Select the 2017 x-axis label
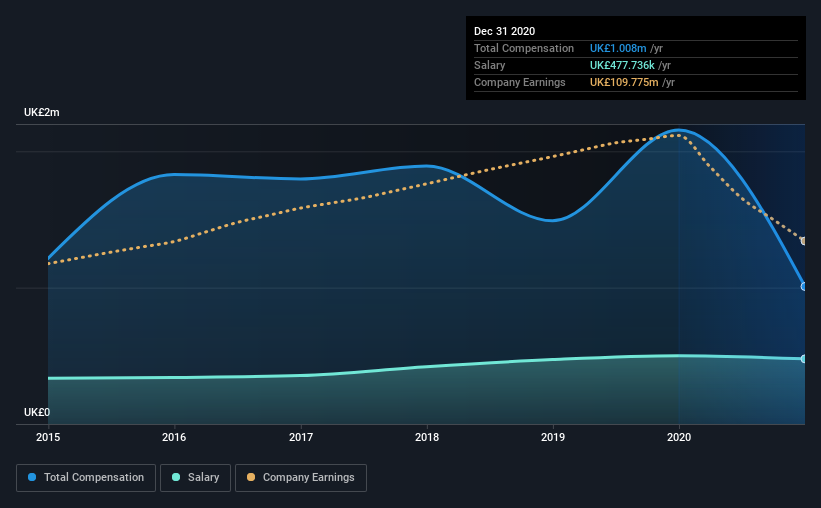 point(301,437)
